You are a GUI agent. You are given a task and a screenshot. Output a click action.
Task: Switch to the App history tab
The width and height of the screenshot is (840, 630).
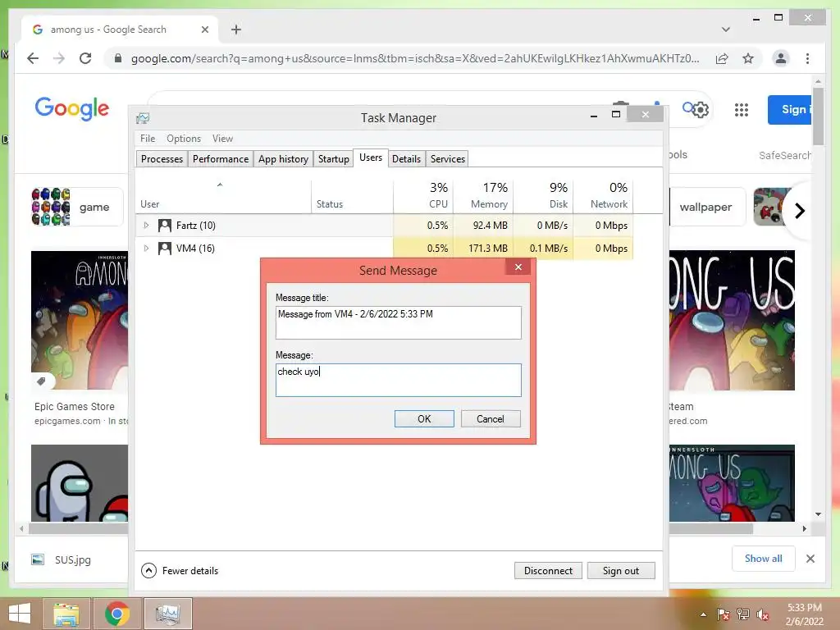coord(283,158)
